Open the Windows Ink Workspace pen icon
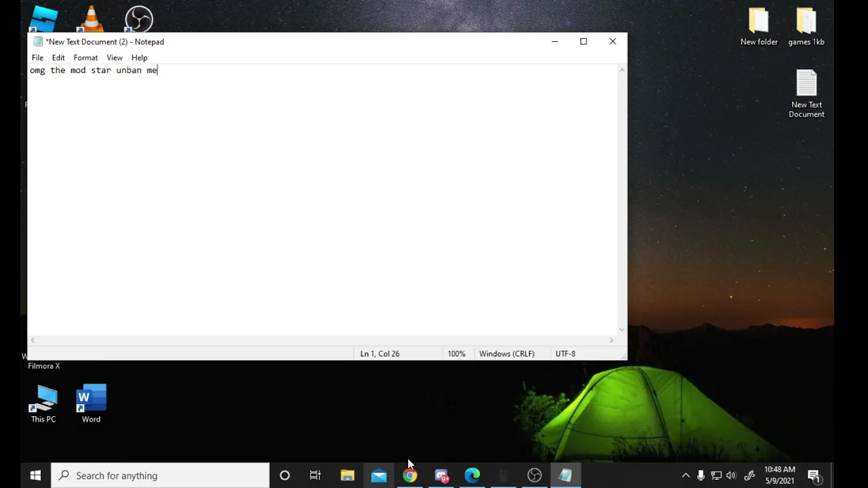Image resolution: width=868 pixels, height=488 pixels. [x=749, y=476]
